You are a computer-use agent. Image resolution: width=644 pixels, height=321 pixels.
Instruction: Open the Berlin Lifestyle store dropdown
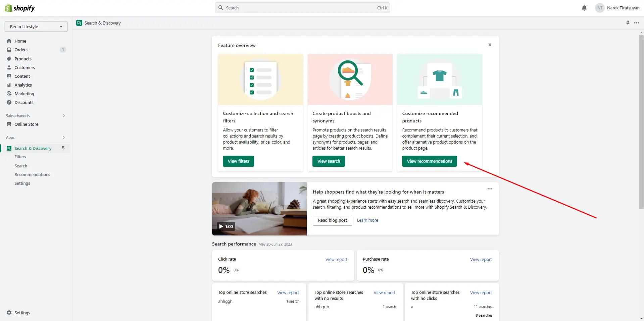pos(36,26)
